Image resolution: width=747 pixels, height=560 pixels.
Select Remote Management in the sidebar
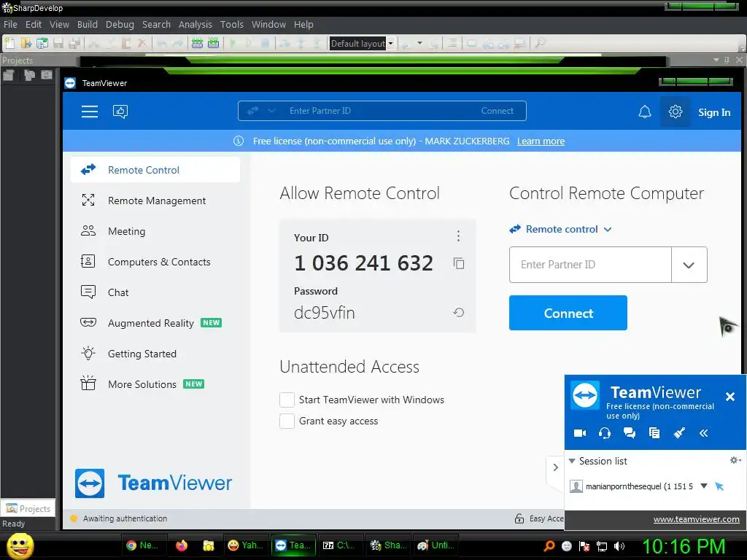coord(155,201)
